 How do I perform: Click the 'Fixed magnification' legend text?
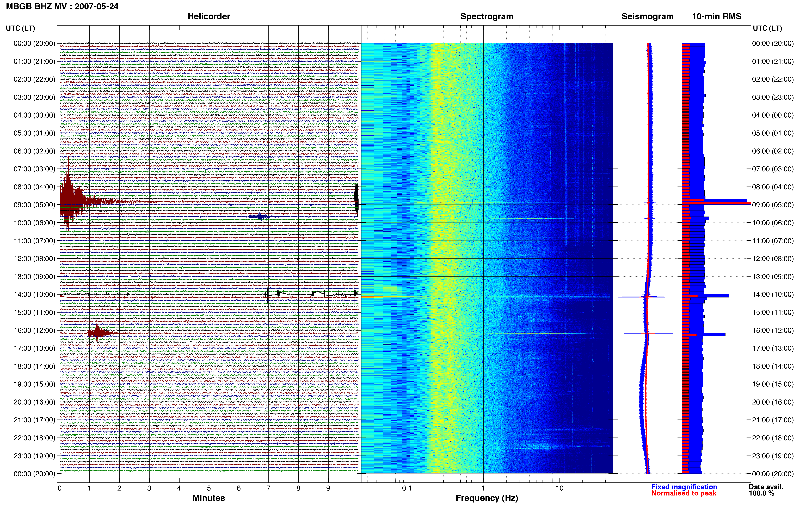(x=684, y=487)
